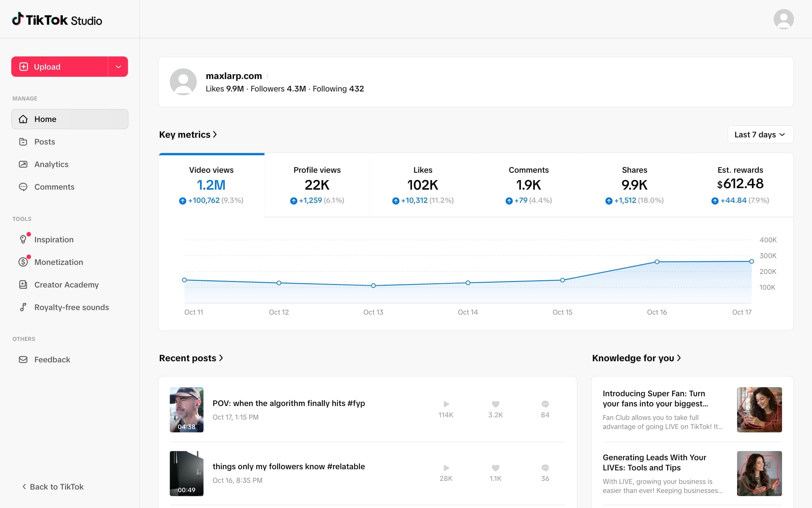Screen dimensions: 812x508
Task: Click the Super Fan article thumbnail image
Action: click(x=759, y=410)
